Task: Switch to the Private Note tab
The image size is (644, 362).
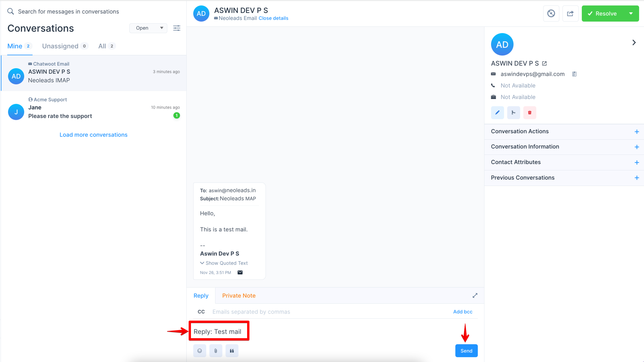Action: point(239,296)
